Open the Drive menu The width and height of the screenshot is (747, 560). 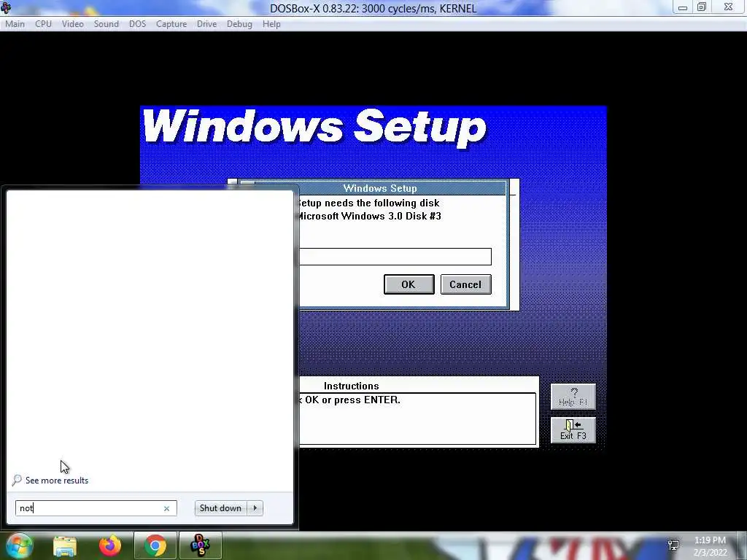206,24
